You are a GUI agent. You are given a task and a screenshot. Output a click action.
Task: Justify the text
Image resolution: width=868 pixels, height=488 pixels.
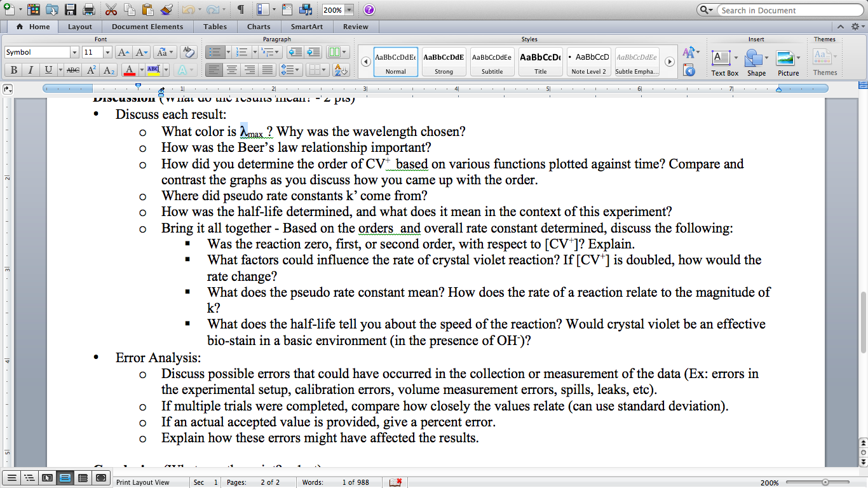(x=268, y=70)
